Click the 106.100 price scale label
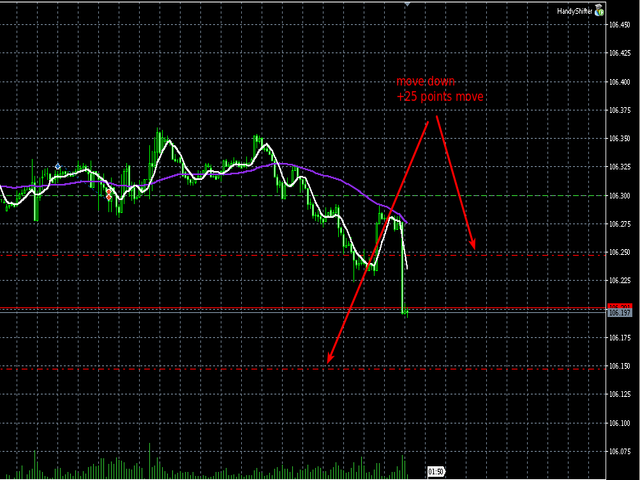Image resolution: width=640 pixels, height=480 pixels. [x=619, y=423]
